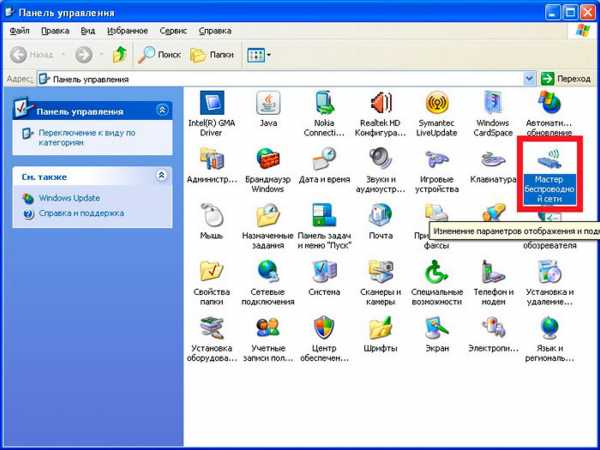Click the Переход go button
Screen dimensions: 600x450
pyautogui.click(x=566, y=79)
